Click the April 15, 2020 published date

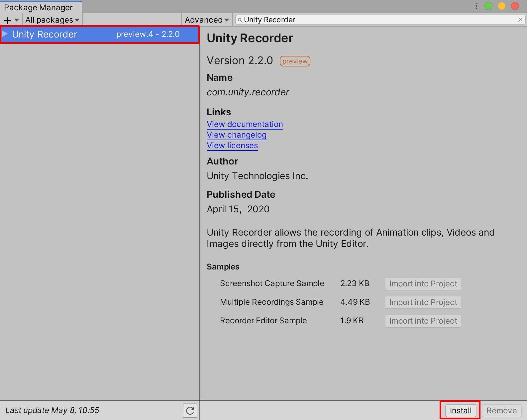[x=238, y=209]
